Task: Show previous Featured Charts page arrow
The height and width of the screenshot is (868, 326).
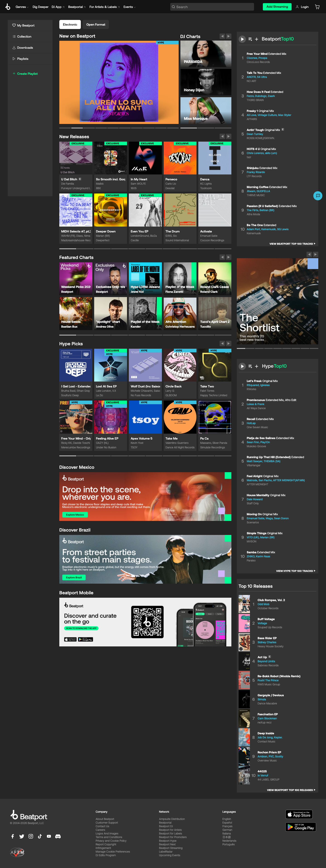Action: tap(222, 257)
